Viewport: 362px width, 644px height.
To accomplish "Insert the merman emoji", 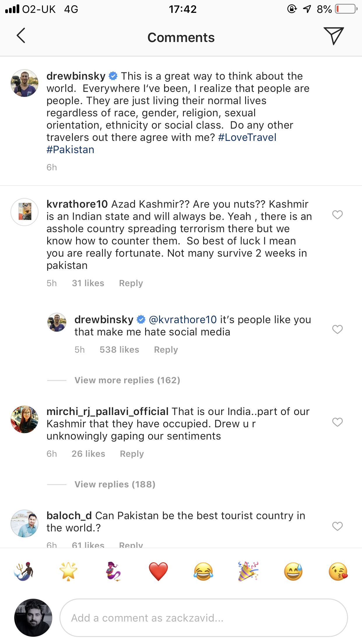I will 23,571.
